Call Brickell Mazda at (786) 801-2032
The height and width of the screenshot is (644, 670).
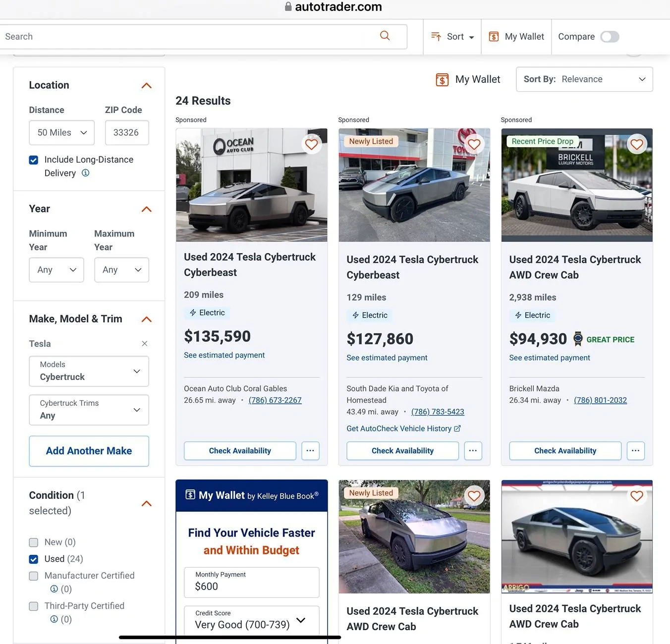[600, 400]
